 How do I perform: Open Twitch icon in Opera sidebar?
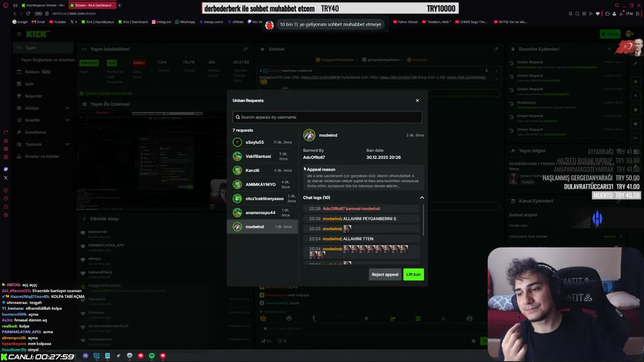pyautogui.click(x=6, y=169)
